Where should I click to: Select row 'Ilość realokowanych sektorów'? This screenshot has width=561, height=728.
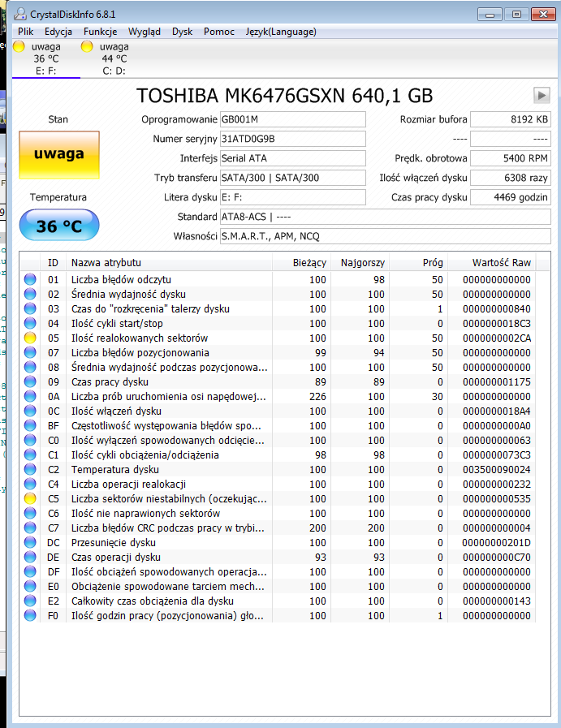[x=278, y=338]
